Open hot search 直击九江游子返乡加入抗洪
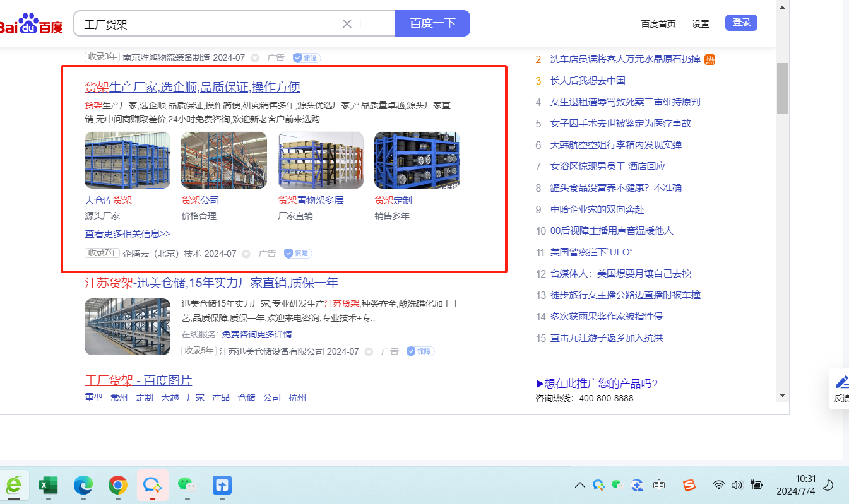The height and width of the screenshot is (504, 849). (607, 338)
